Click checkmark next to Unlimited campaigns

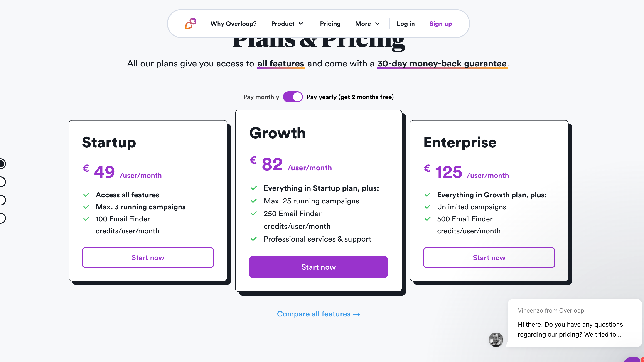(428, 207)
